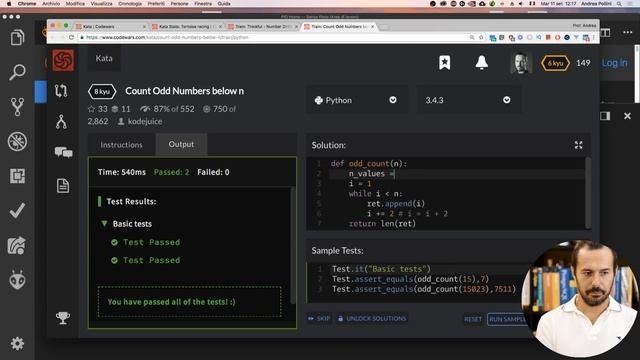The image size is (640, 360).
Task: Click the user avatar picture in header
Action: (x=521, y=63)
